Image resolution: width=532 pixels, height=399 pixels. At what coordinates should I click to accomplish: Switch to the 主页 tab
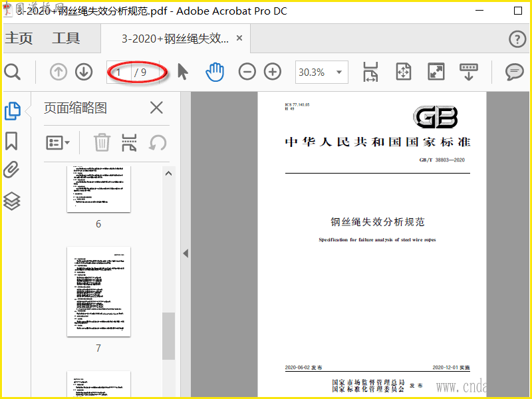pos(19,38)
